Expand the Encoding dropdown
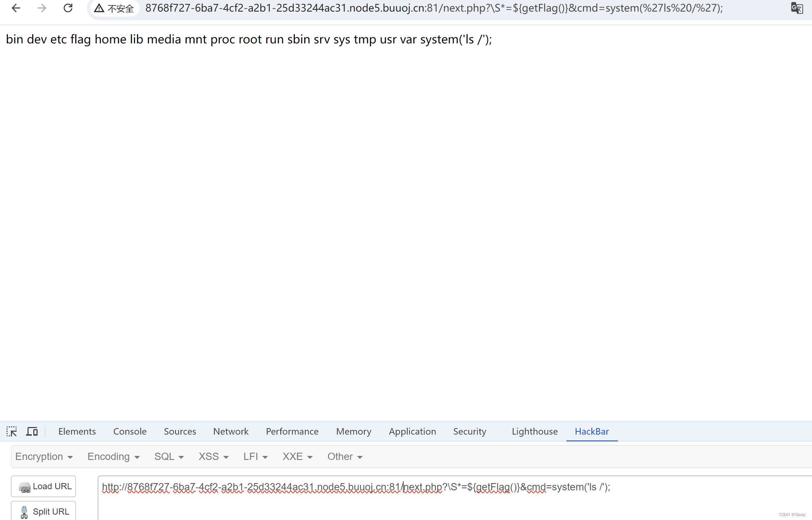The height and width of the screenshot is (520, 812). coord(113,457)
